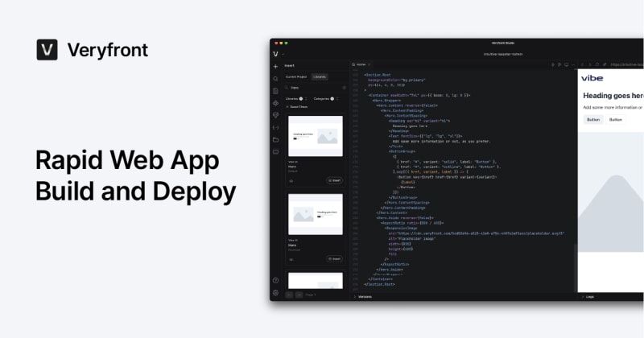The width and height of the screenshot is (644, 338).
Task: Select the Home file tab in editor
Action: click(x=361, y=64)
